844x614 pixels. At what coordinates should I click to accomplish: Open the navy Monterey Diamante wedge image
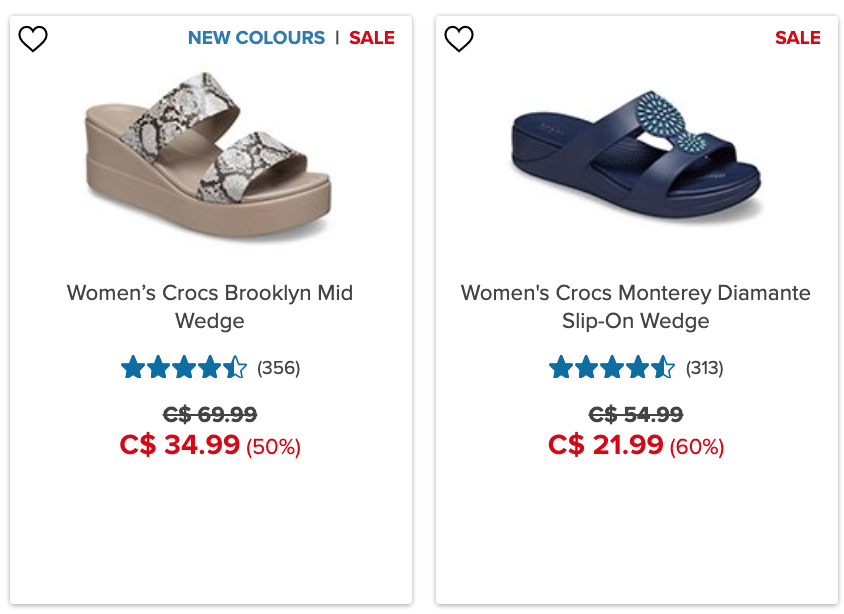click(x=636, y=154)
